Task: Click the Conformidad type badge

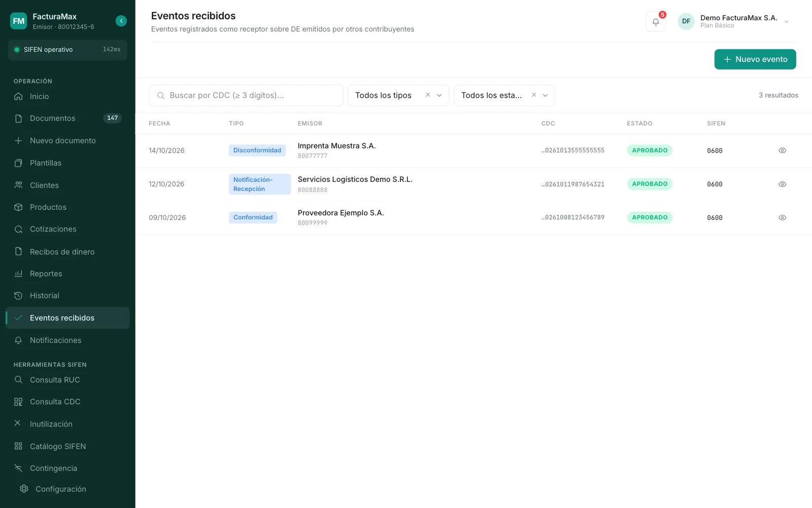Action: (253, 217)
